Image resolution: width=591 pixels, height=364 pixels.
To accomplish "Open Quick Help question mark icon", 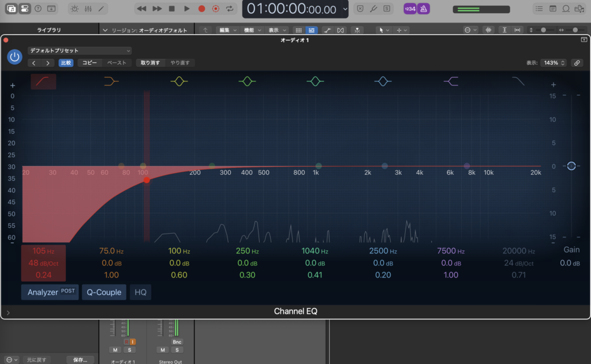I will [x=38, y=9].
